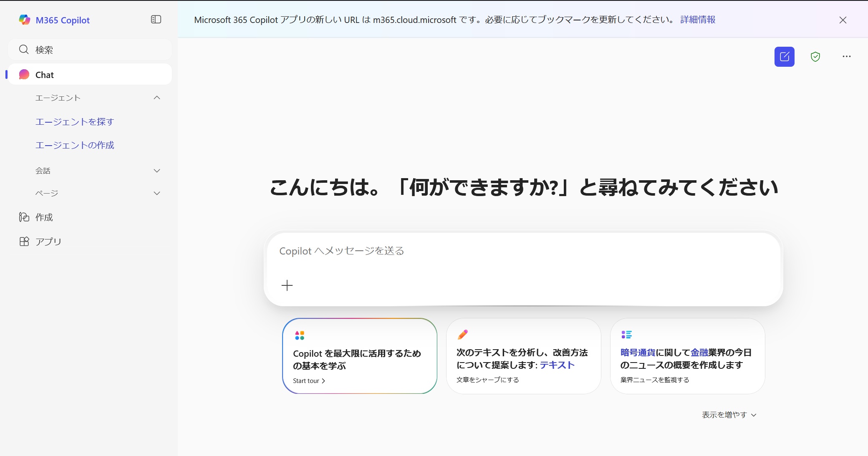
Task: Open アプリ in the sidebar
Action: click(90, 242)
